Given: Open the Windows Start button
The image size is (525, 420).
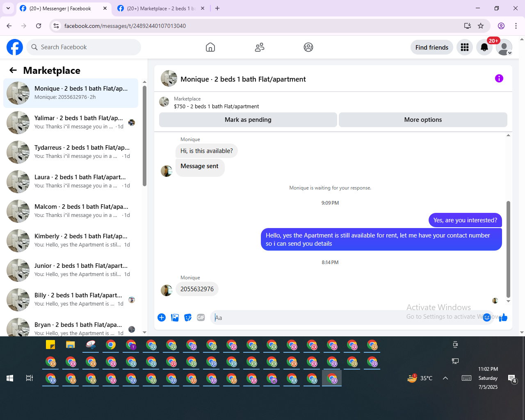Looking at the screenshot, I should tap(10, 378).
